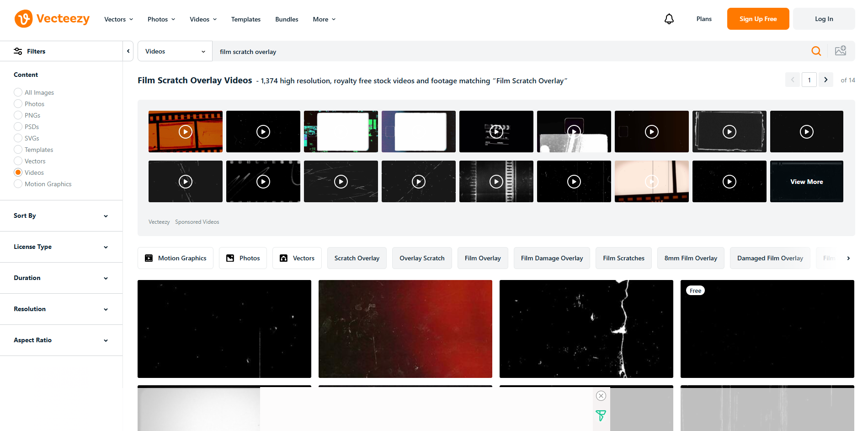Image resolution: width=868 pixels, height=431 pixels.
Task: Select the Motion Graphics radio button
Action: click(18, 184)
